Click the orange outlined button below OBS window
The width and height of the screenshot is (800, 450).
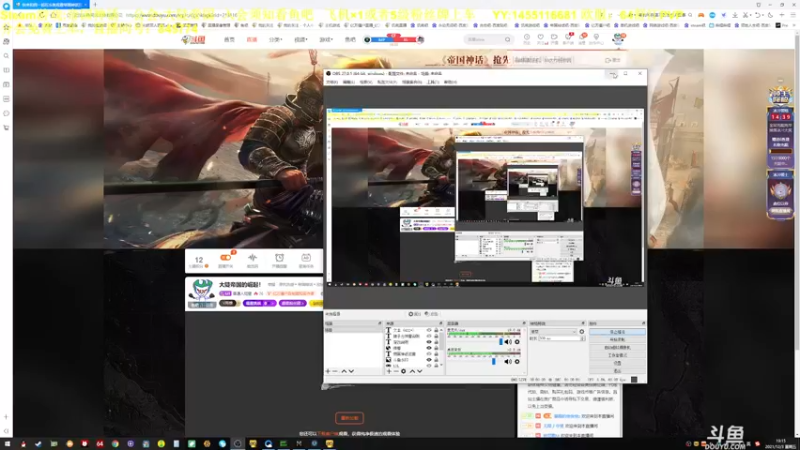point(349,418)
